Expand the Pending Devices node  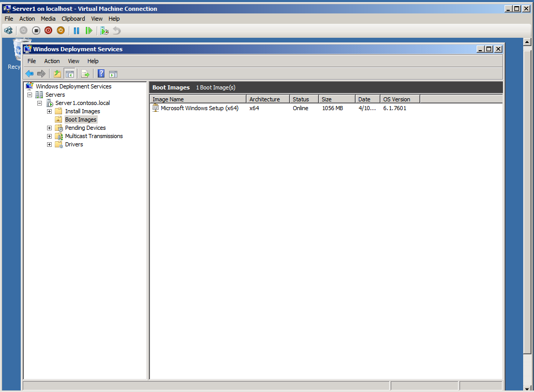[50, 128]
